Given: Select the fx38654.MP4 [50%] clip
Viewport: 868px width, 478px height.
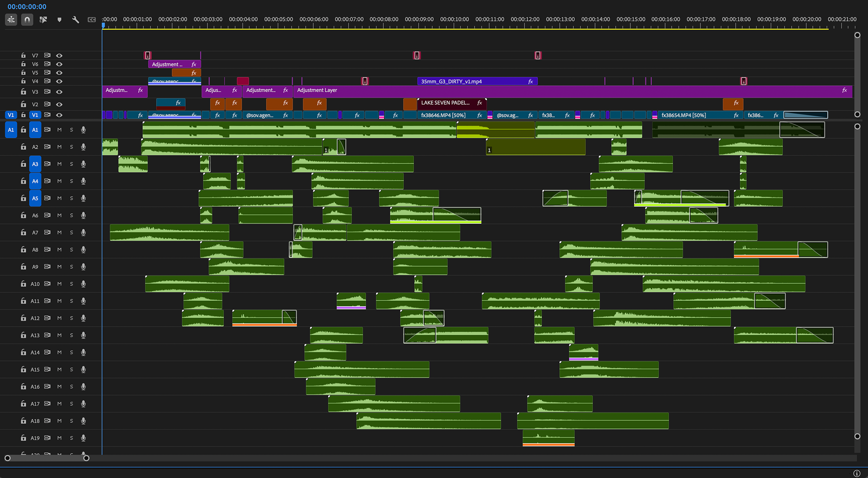Looking at the screenshot, I should pos(700,115).
